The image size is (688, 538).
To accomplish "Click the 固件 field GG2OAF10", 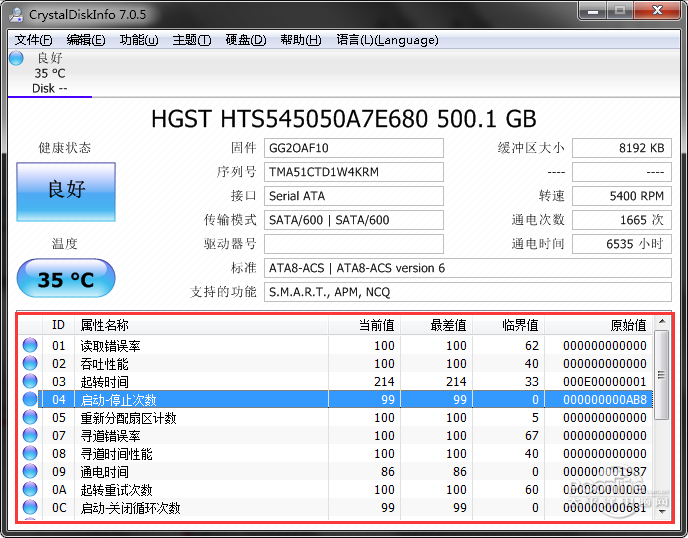I will (354, 148).
